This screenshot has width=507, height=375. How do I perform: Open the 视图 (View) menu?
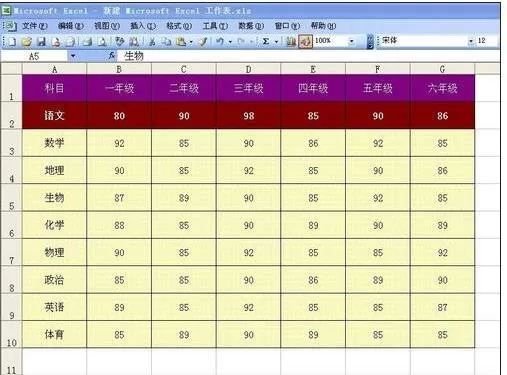106,26
